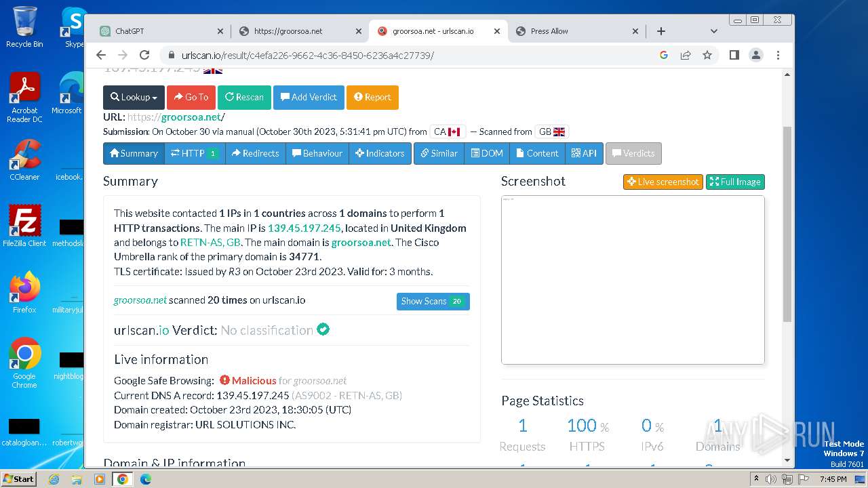This screenshot has width=868, height=488.
Task: Open the Indicators tab
Action: coord(380,153)
